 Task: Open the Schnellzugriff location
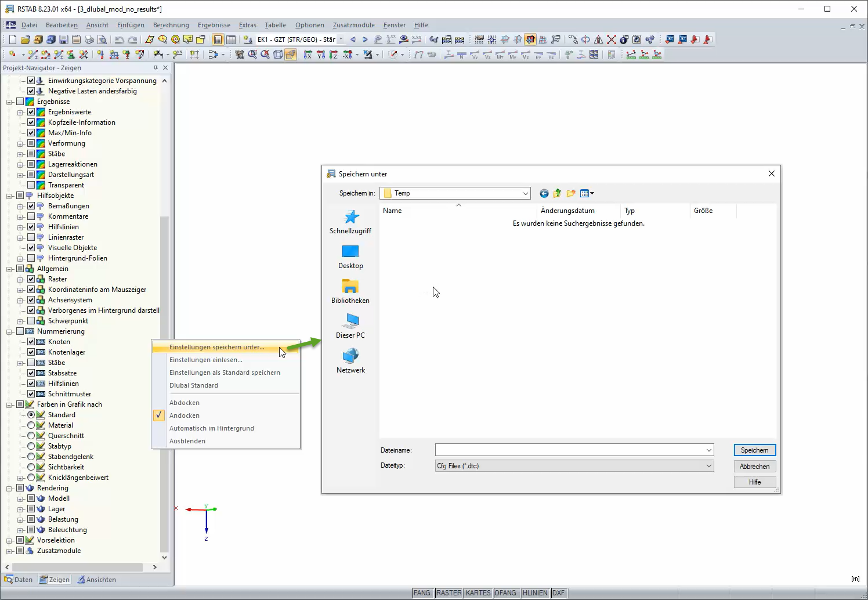click(x=350, y=222)
